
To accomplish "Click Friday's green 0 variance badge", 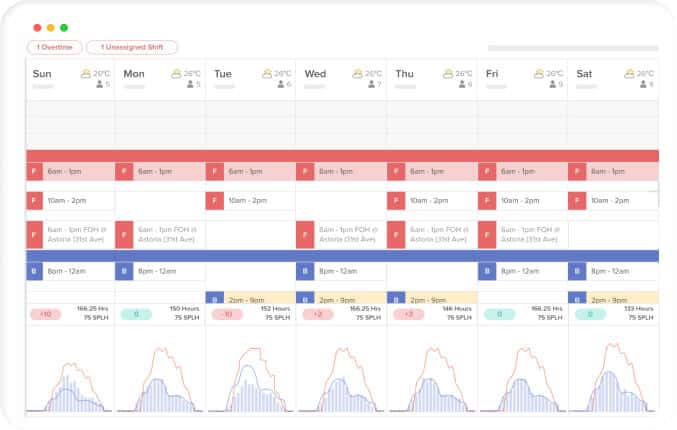I will 500,314.
